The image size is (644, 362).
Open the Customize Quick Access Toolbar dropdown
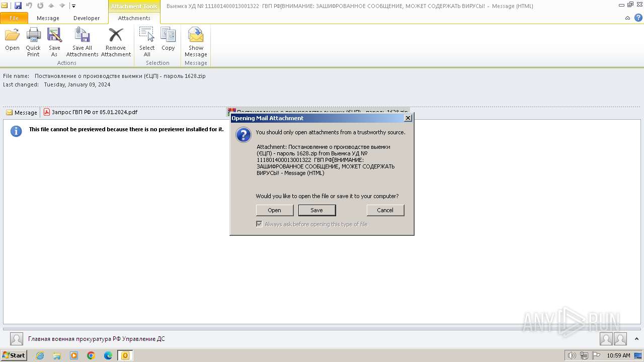73,6
